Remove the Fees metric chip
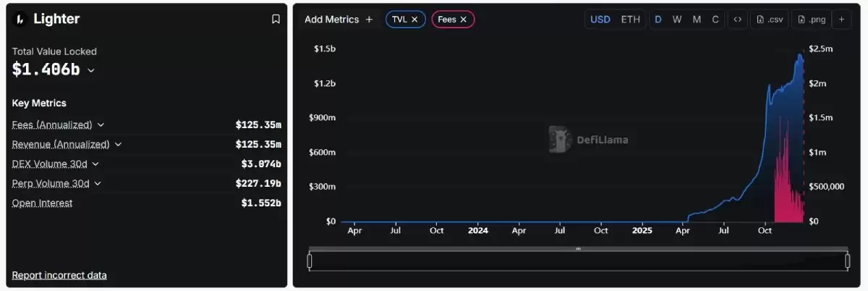The height and width of the screenshot is (291, 868). [463, 20]
